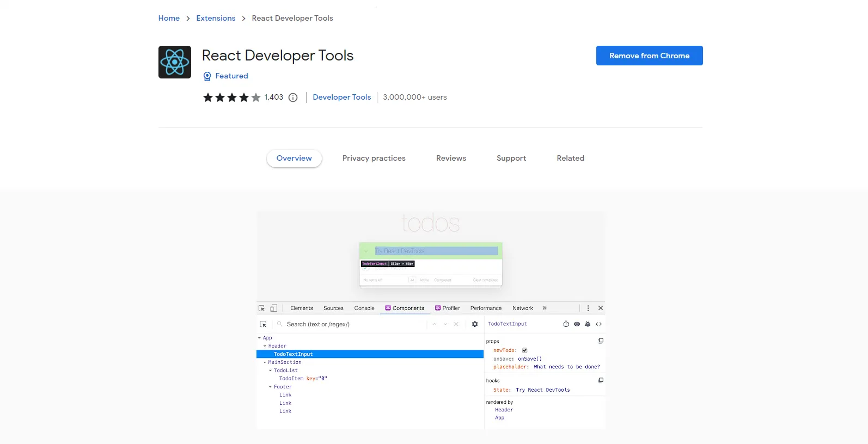Select the Components DevTools tab
The height and width of the screenshot is (444, 868).
tap(405, 308)
